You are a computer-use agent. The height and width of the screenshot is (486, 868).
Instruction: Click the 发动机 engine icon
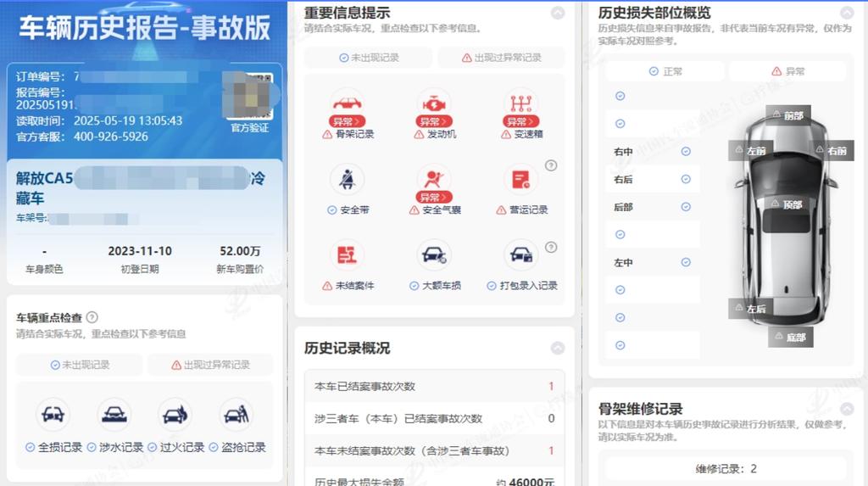point(434,103)
